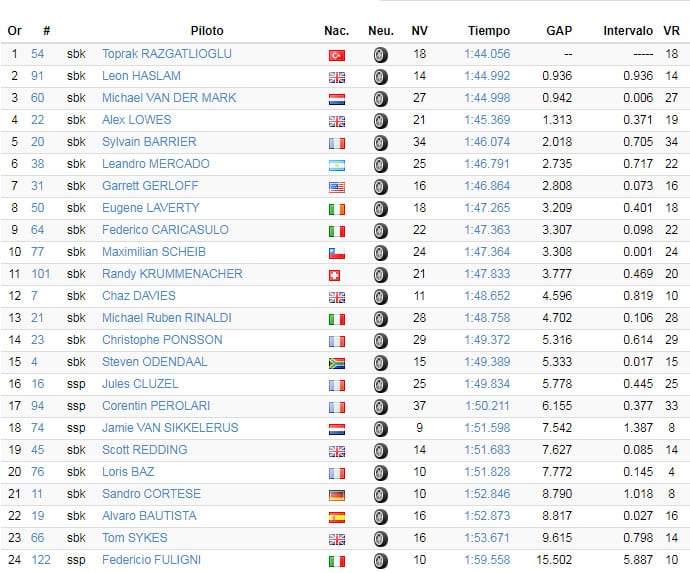Image resolution: width=690 pixels, height=573 pixels.
Task: Select Tom SYKES lap time 1:53.671
Action: point(487,538)
